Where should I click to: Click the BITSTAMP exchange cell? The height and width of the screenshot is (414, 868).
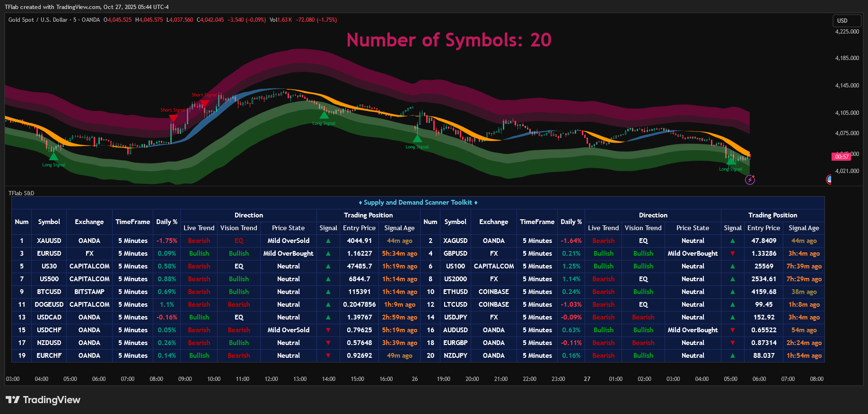click(x=89, y=292)
